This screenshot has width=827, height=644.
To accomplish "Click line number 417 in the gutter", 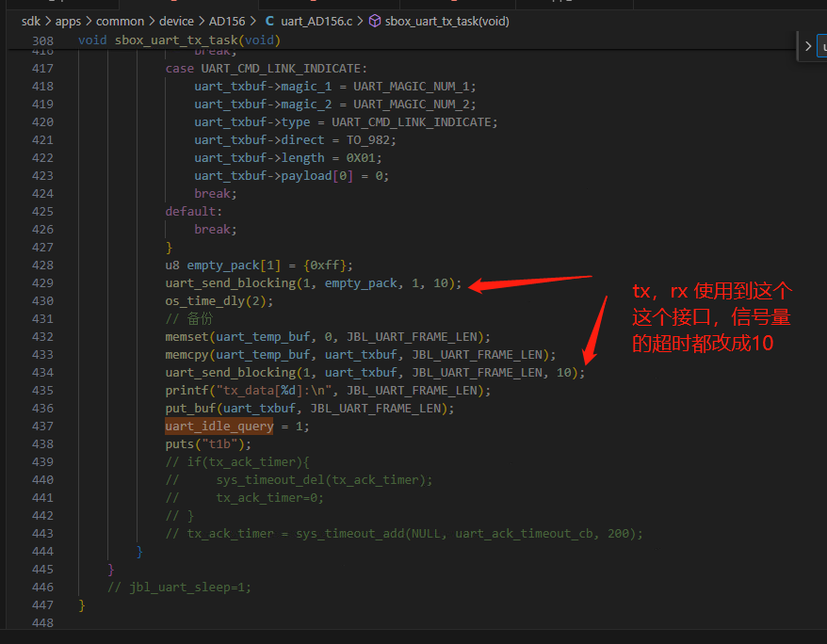I will [42, 69].
